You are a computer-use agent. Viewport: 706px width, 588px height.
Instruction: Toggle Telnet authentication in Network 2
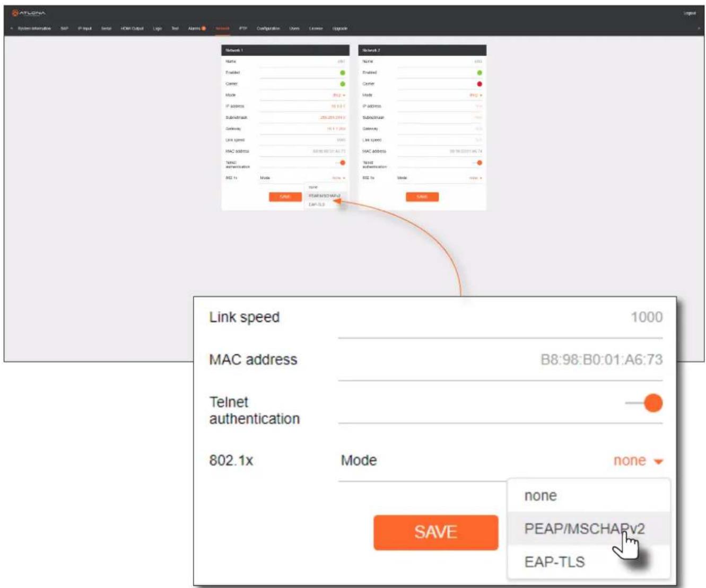click(477, 163)
